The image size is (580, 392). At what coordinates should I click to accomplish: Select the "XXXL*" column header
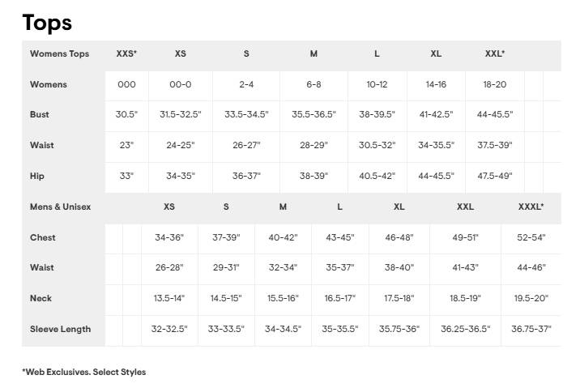(x=531, y=207)
